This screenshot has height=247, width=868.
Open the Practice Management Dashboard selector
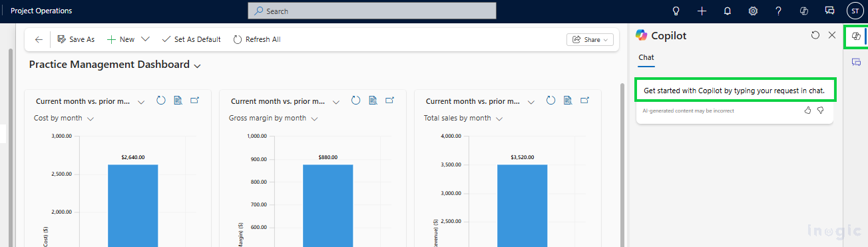coord(115,65)
